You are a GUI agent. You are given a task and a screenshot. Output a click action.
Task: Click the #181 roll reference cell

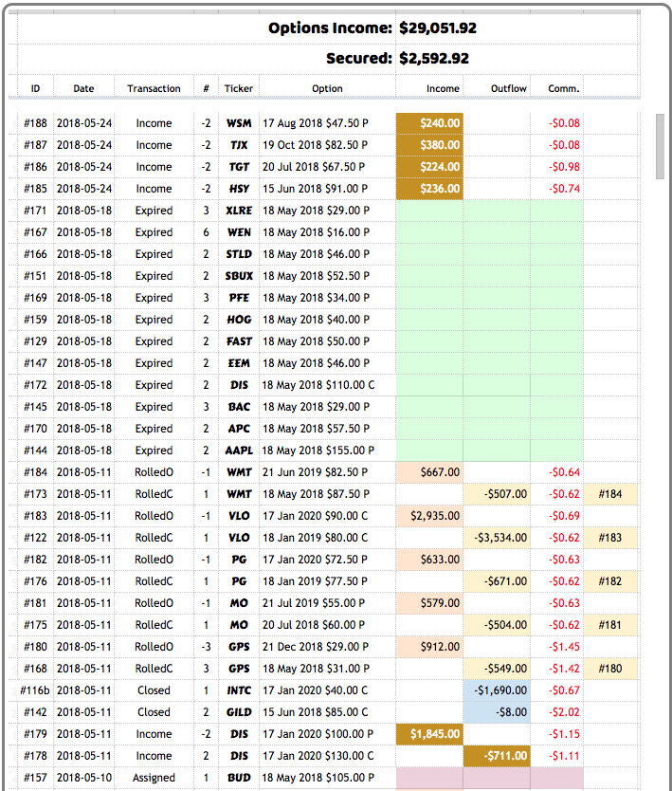[x=610, y=625]
